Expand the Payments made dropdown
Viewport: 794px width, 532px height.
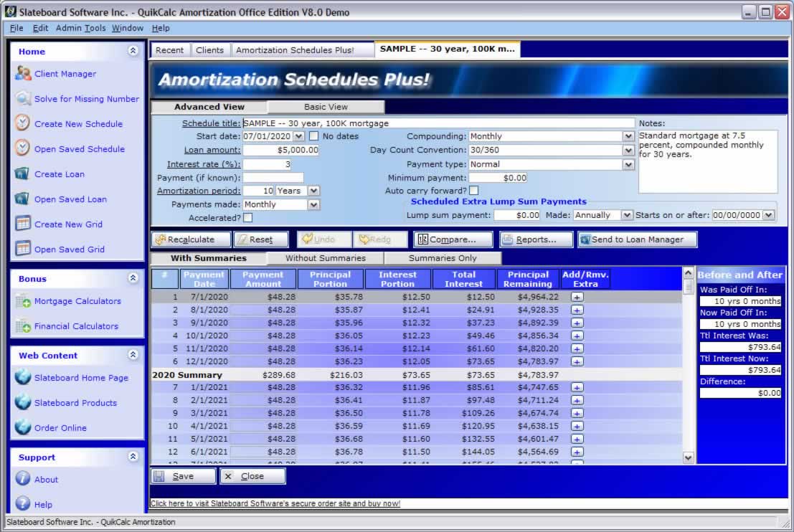(x=313, y=204)
